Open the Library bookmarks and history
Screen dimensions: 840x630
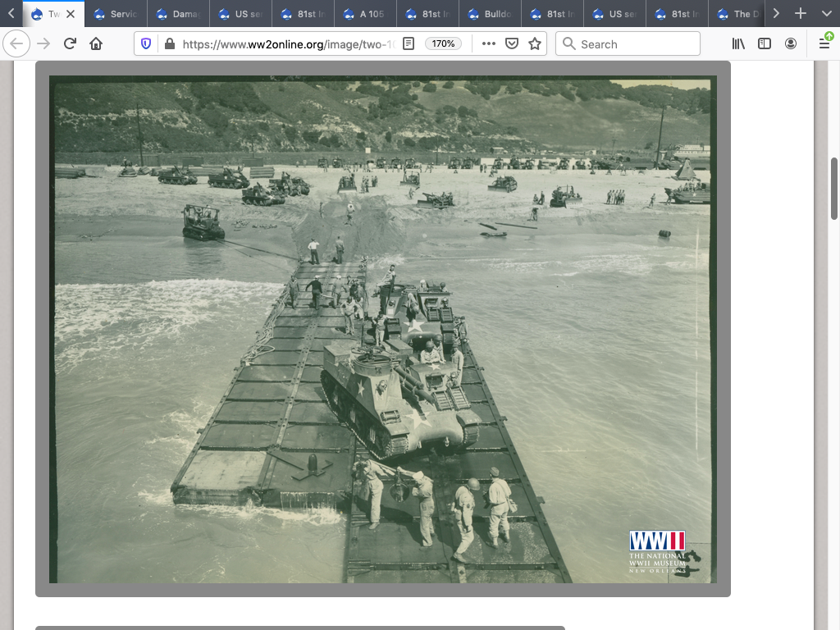click(738, 44)
